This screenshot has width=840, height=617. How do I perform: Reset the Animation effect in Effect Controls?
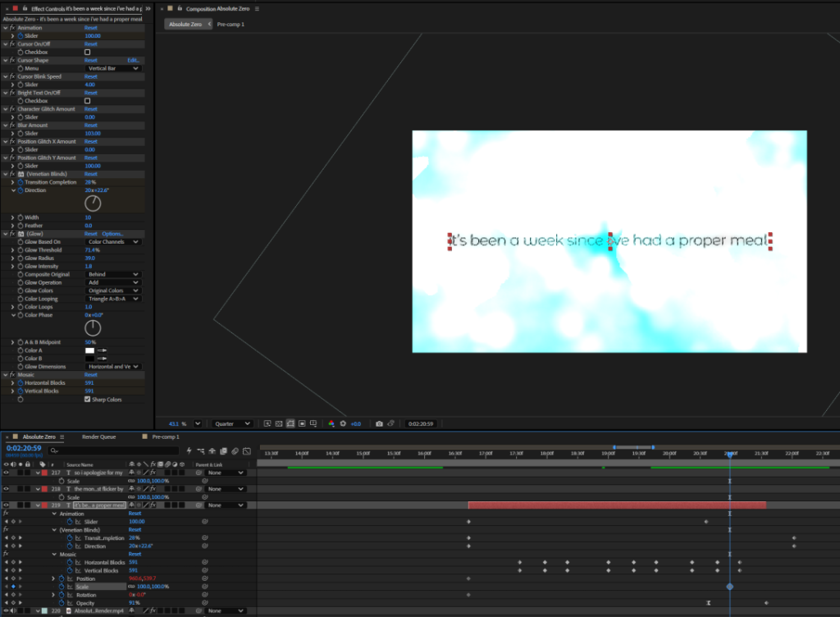tap(90, 28)
